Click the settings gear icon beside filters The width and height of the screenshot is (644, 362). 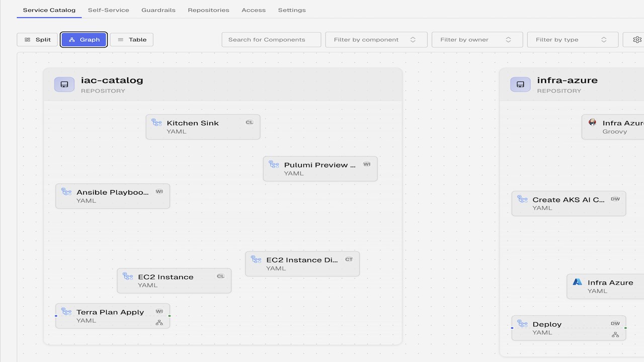point(637,40)
